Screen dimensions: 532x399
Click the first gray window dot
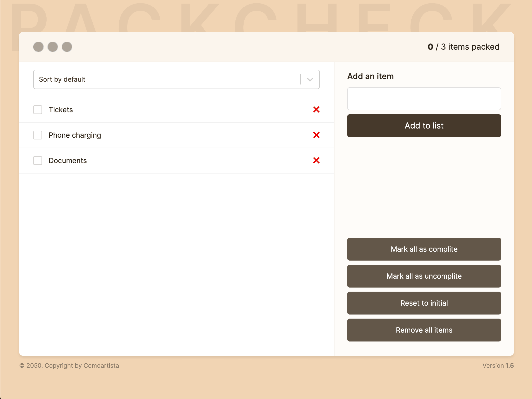click(38, 47)
